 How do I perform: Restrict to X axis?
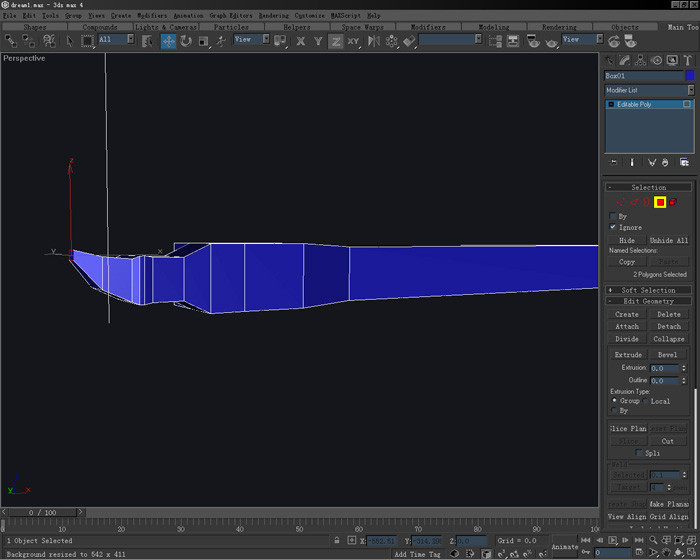click(300, 41)
